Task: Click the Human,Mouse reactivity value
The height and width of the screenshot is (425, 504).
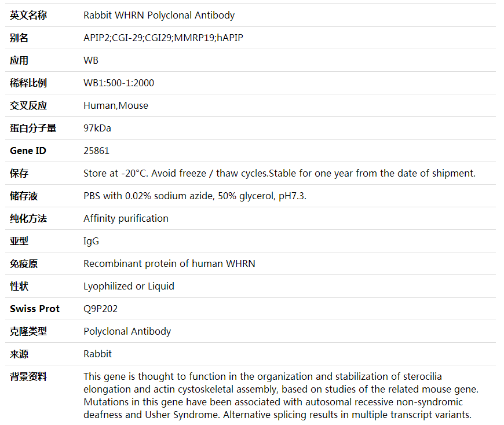Action: tap(116, 106)
